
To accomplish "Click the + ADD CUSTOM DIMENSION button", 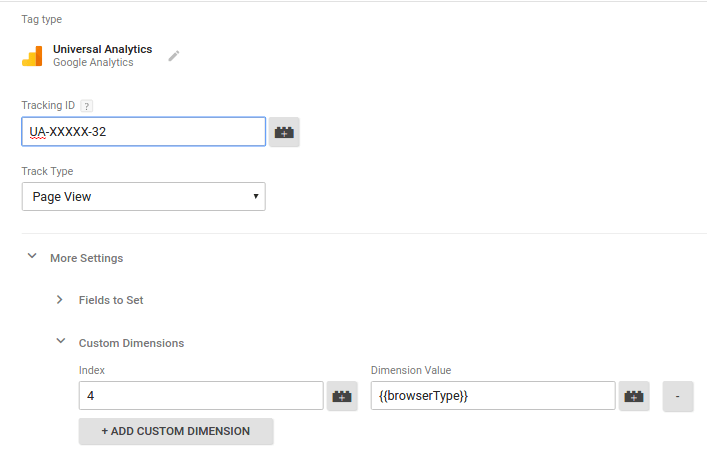I will click(x=176, y=431).
